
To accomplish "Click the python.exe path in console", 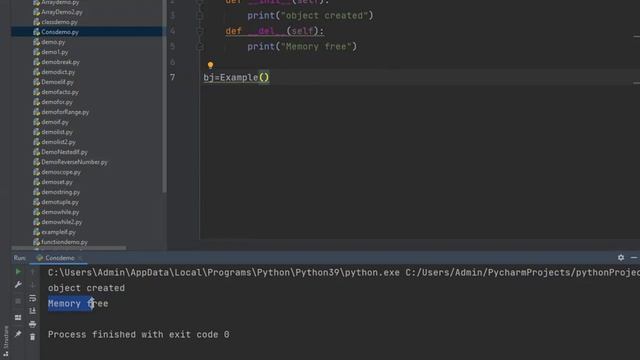I will pyautogui.click(x=224, y=273).
